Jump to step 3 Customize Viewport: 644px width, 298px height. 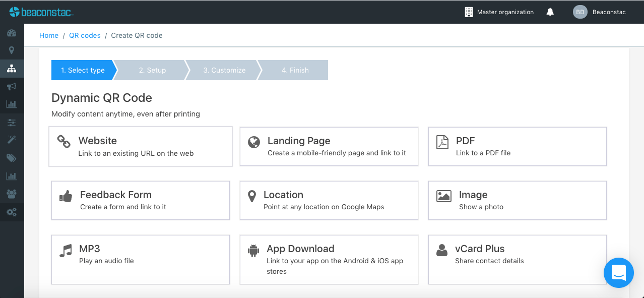click(224, 70)
